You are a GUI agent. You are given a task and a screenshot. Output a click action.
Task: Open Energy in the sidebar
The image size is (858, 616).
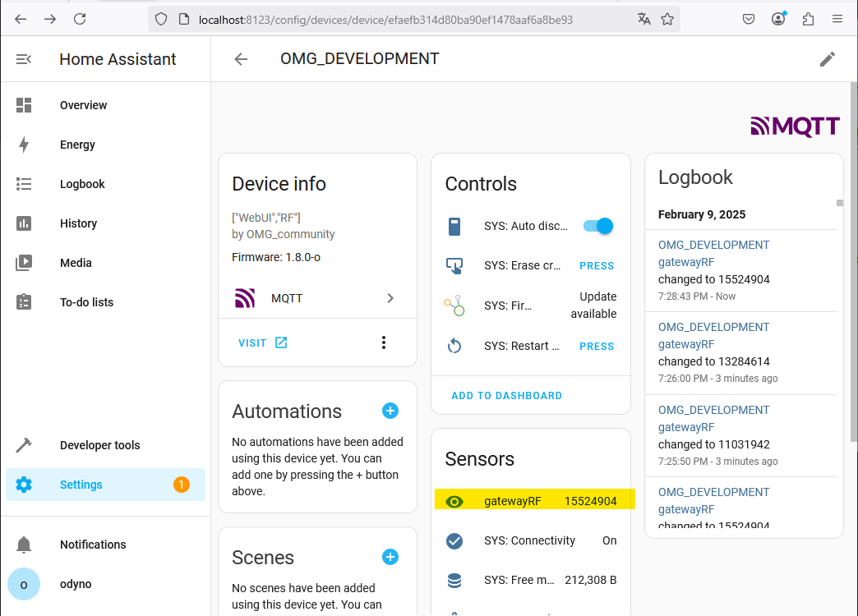[x=77, y=145]
